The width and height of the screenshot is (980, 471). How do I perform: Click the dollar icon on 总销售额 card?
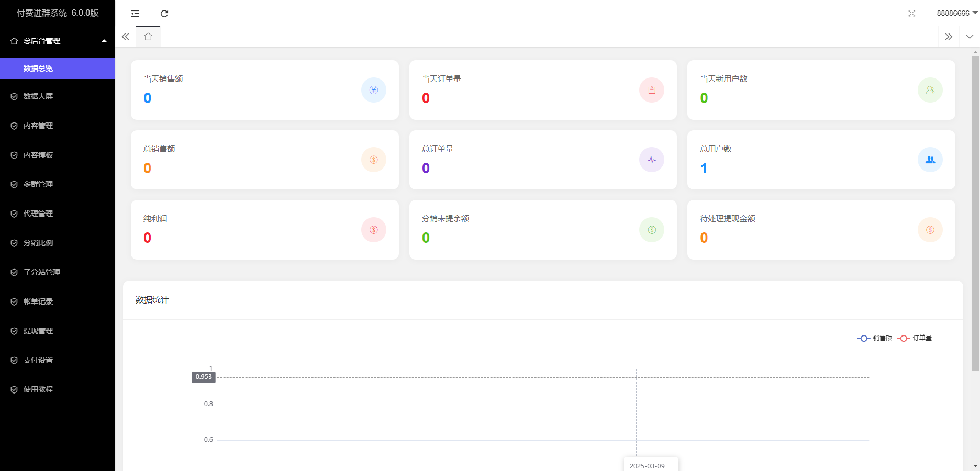point(374,160)
